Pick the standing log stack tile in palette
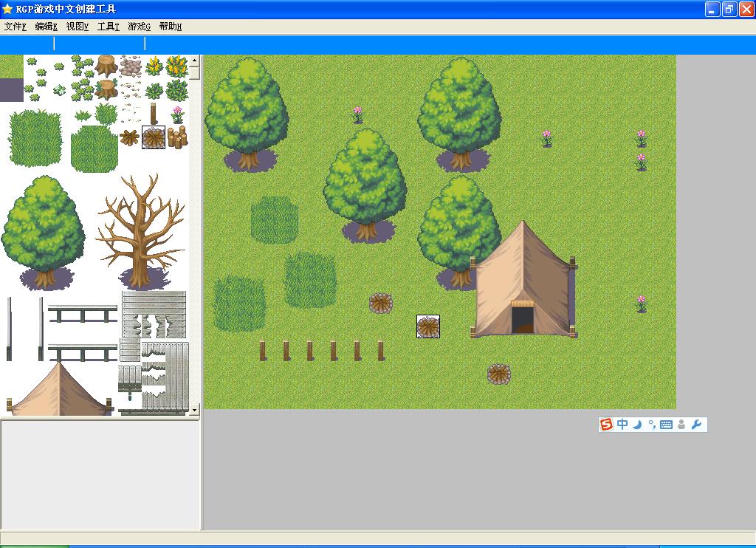This screenshot has width=756, height=548. tap(177, 137)
